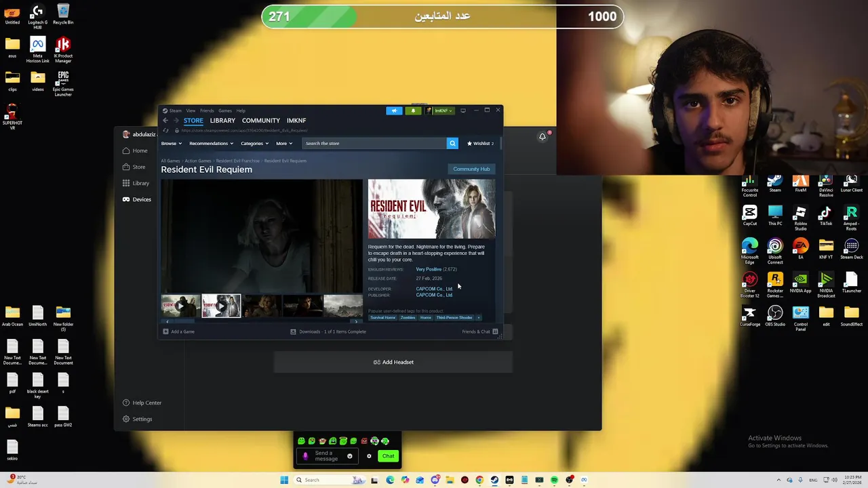Screen dimensions: 868x488
Task: Show hidden system tray icons chevron
Action: coord(778,480)
